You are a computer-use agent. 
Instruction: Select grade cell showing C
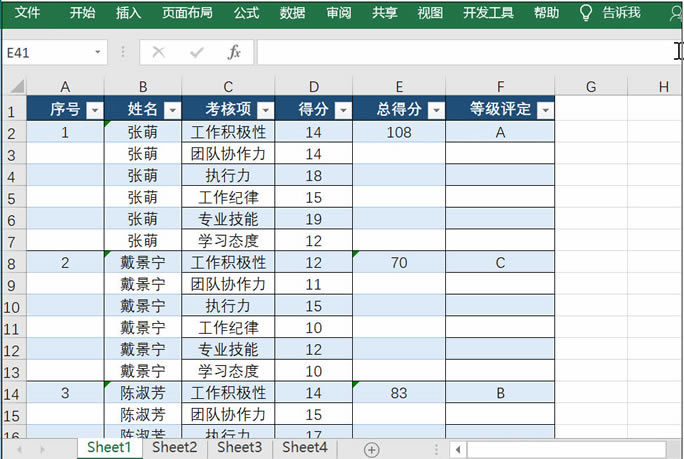(x=500, y=262)
